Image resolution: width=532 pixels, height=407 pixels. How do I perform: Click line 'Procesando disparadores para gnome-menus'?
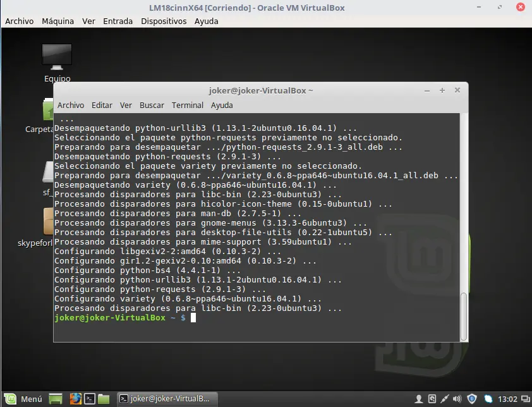[210, 223]
